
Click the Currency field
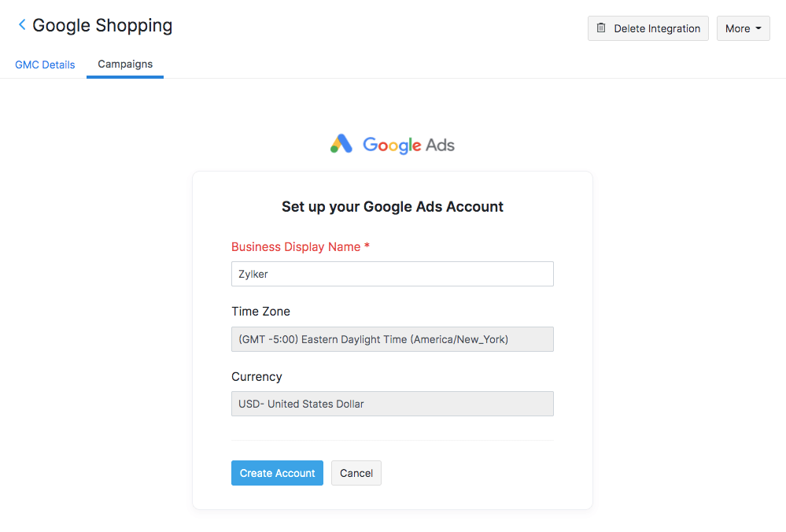(x=392, y=404)
